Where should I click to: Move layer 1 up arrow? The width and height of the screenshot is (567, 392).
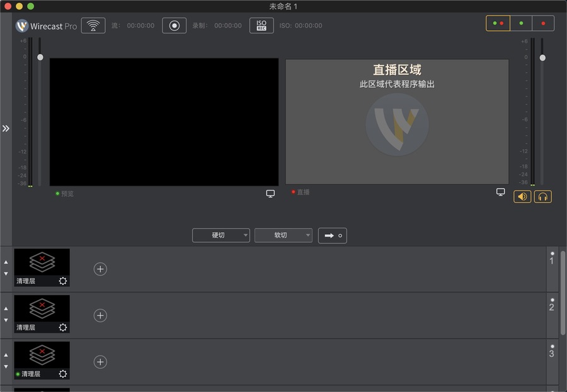[x=6, y=262]
